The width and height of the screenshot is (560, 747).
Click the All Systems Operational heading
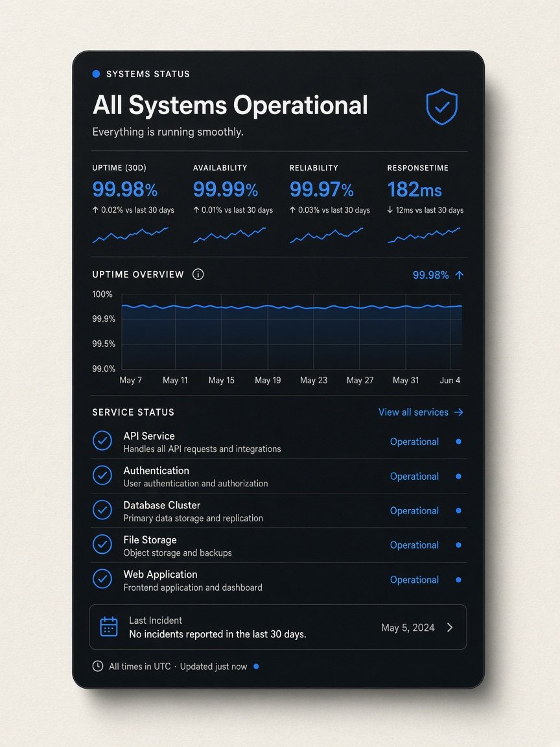click(x=230, y=105)
